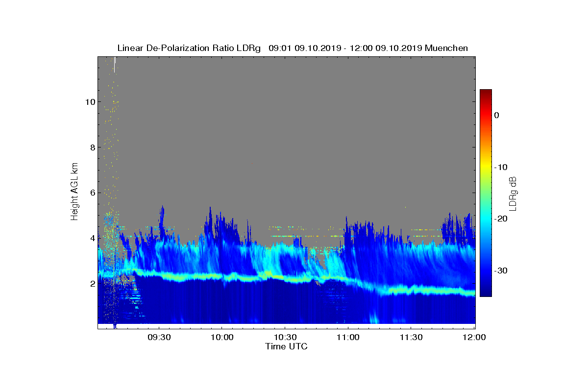Click the 09:30 time tick label
Image resolution: width=588 pixels, height=392 pixels.
pyautogui.click(x=159, y=337)
